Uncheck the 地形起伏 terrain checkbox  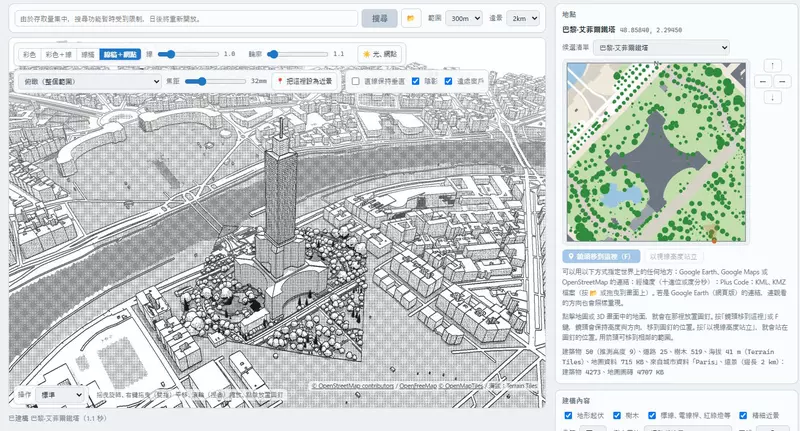568,415
